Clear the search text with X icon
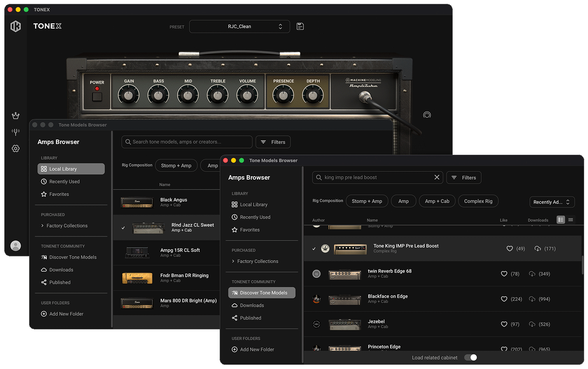 [x=437, y=177]
